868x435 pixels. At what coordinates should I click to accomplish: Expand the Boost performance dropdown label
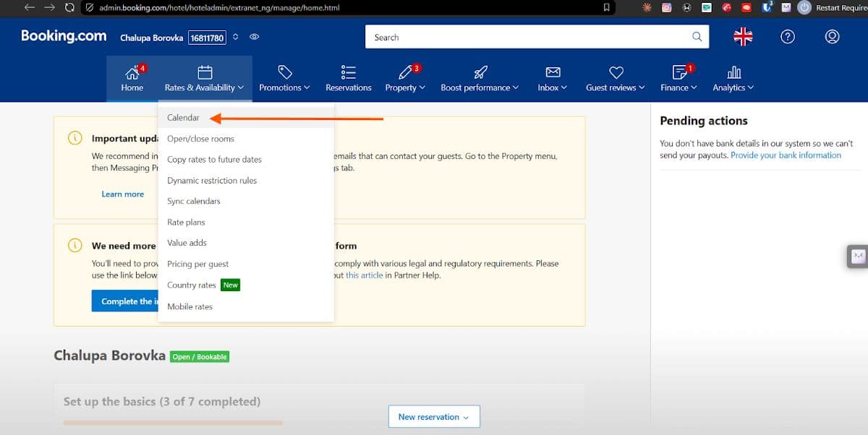480,87
